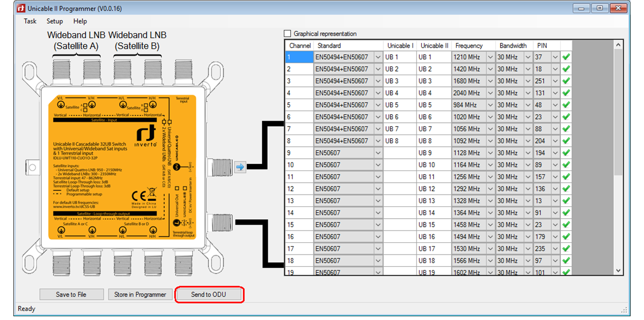The height and width of the screenshot is (320, 644).
Task: Click the green checkmark in channel 5 row
Action: coord(566,105)
